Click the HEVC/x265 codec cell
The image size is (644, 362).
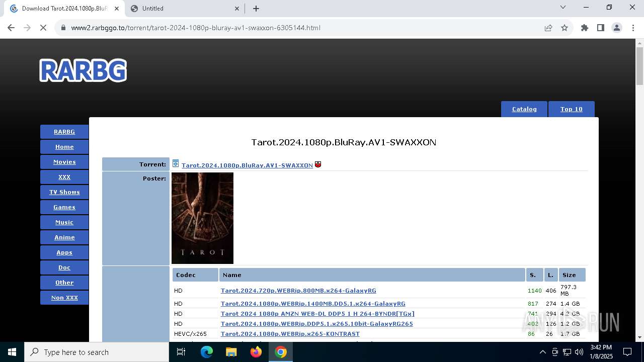tap(190, 334)
